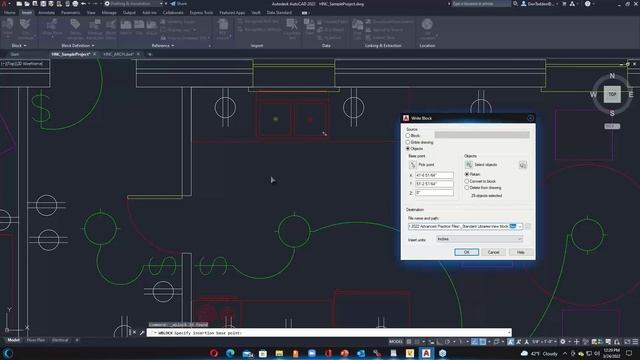640x360 pixels.
Task: Click the weather 42°F Cloudy widget
Action: (x=540, y=353)
